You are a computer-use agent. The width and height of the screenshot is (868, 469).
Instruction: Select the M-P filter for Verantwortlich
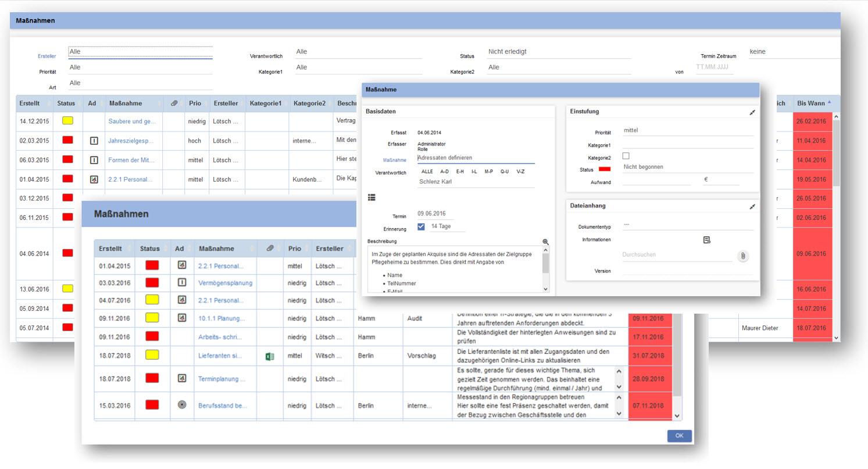(x=490, y=172)
